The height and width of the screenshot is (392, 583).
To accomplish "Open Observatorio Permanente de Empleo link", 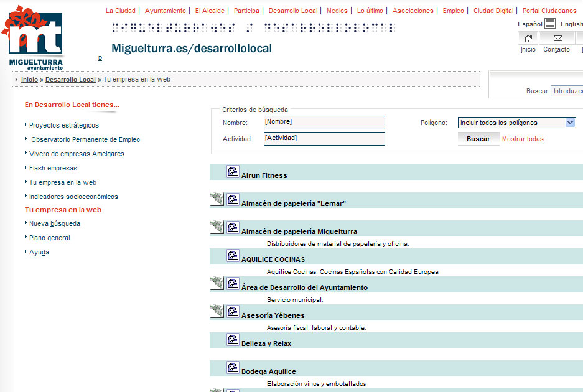I will (85, 139).
